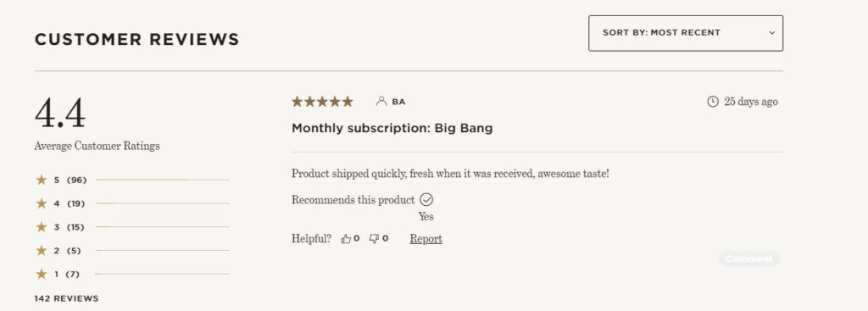Click the star icon in the 5-star row
868x311 pixels.
(x=42, y=180)
